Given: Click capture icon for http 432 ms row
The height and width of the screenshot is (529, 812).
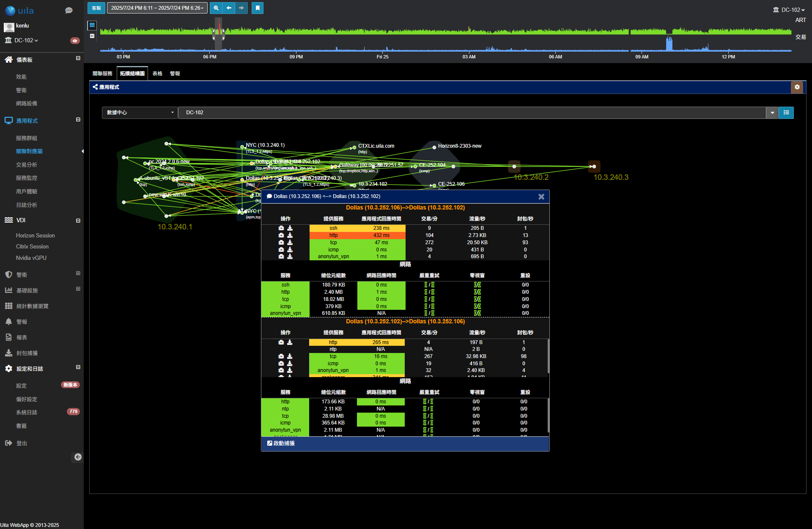Looking at the screenshot, I should click(281, 235).
